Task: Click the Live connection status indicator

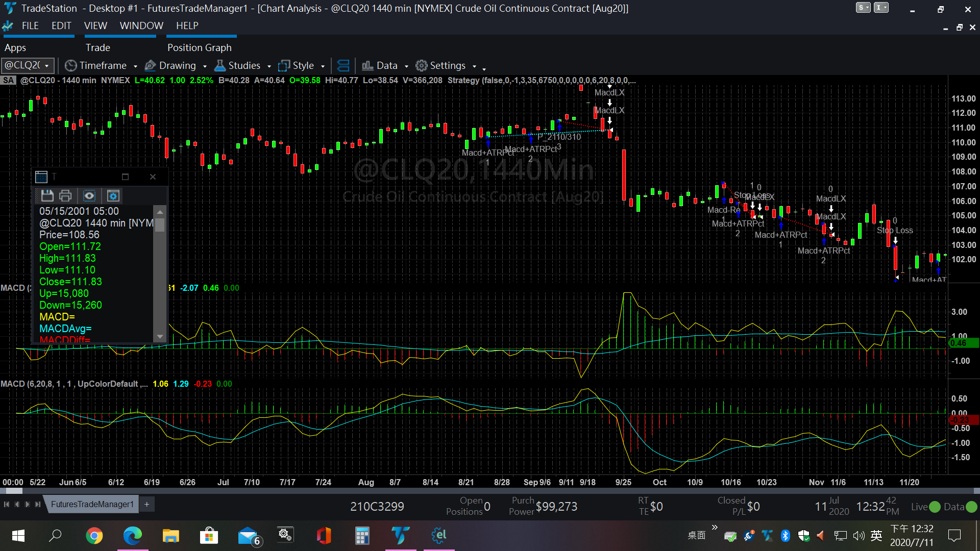Action: (935, 507)
